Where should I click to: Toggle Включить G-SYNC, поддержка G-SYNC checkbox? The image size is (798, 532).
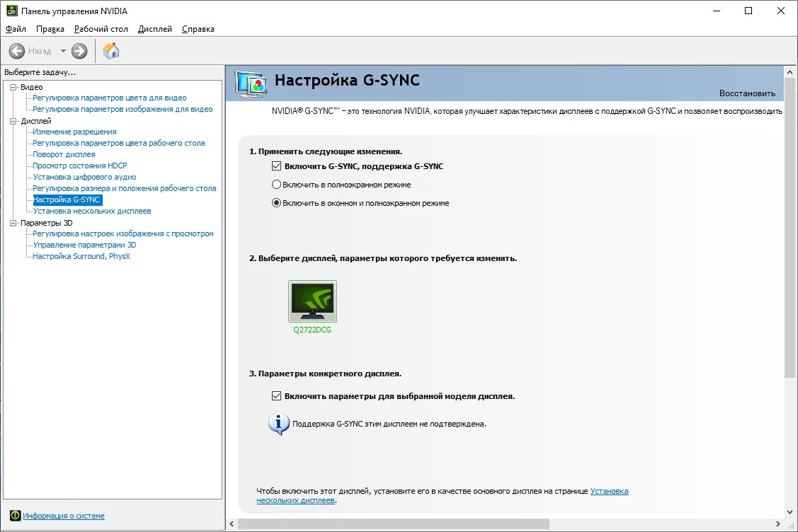(276, 166)
